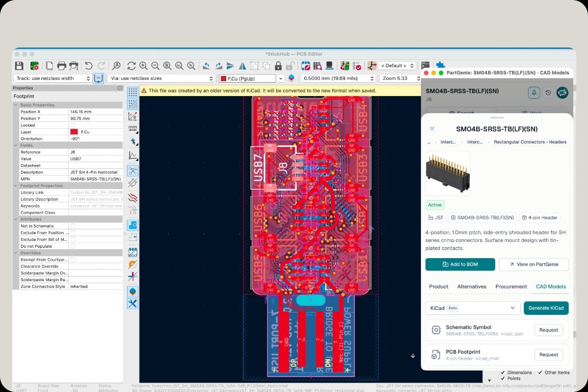588x392 pixels.
Task: Request the Schematic Symbol model
Action: (548, 330)
